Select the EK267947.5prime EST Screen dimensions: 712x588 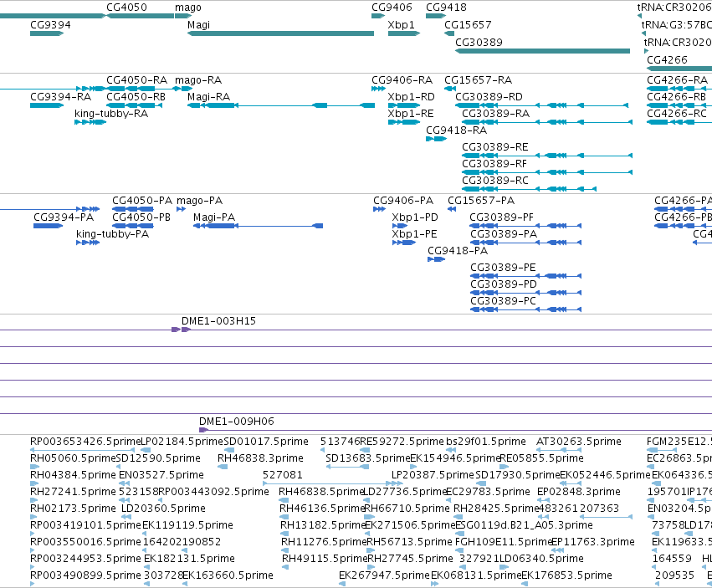[x=342, y=584]
